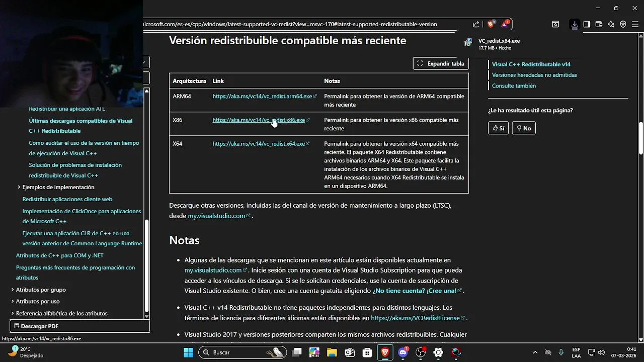Image resolution: width=644 pixels, height=362 pixels.
Task: Open aka.ms/VCRedistLicense link
Action: click(x=418, y=318)
